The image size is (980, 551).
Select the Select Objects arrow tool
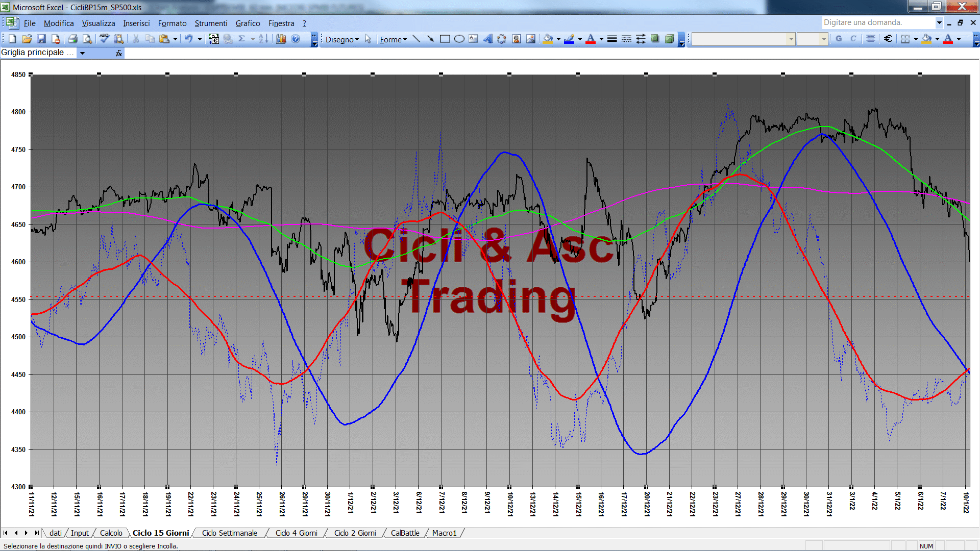click(x=368, y=39)
